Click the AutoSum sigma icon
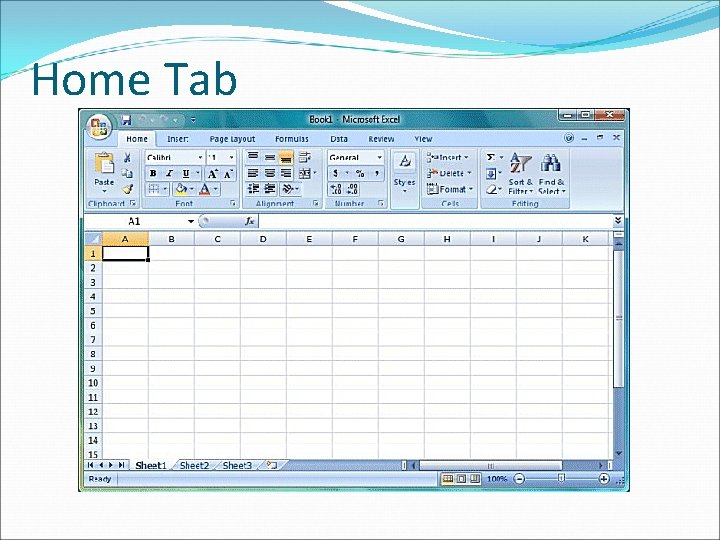 [490, 157]
